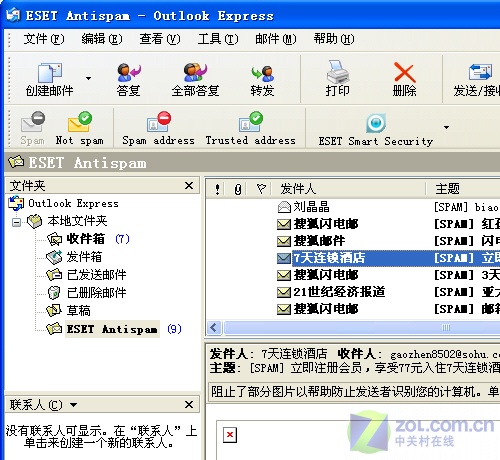Viewport: 500px width, 460px height.
Task: Click the Reply (答复) icon
Action: [129, 72]
